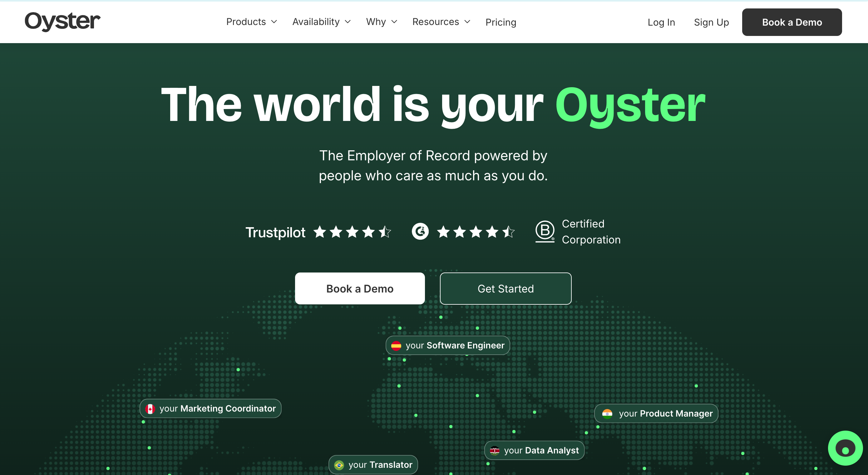Viewport: 868px width, 475px height.
Task: Go to the Pricing page
Action: [x=501, y=22]
